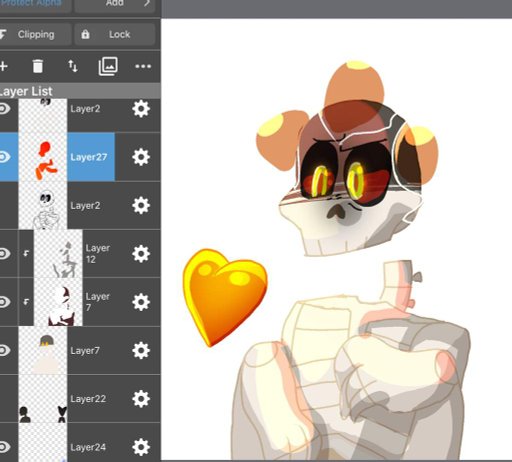This screenshot has height=462, width=512.
Task: Select the Layer24 row in list
Action: pos(80,443)
